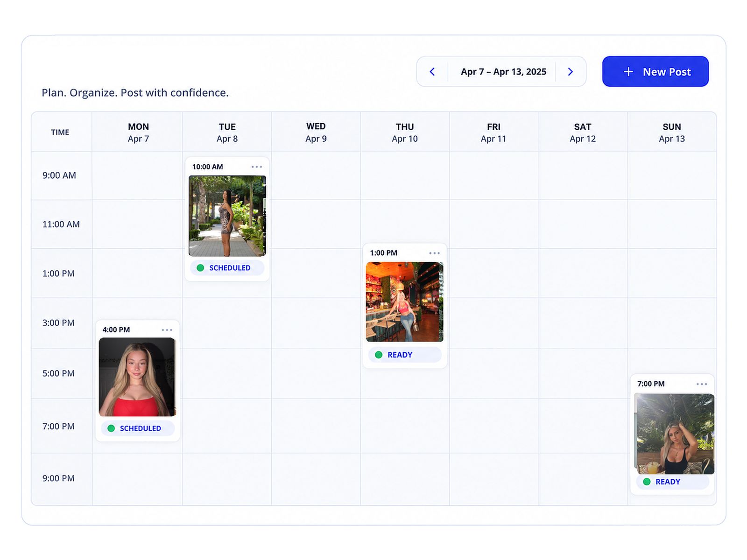Open options menu on 10:00 AM post
The height and width of the screenshot is (560, 747).
pos(257,167)
